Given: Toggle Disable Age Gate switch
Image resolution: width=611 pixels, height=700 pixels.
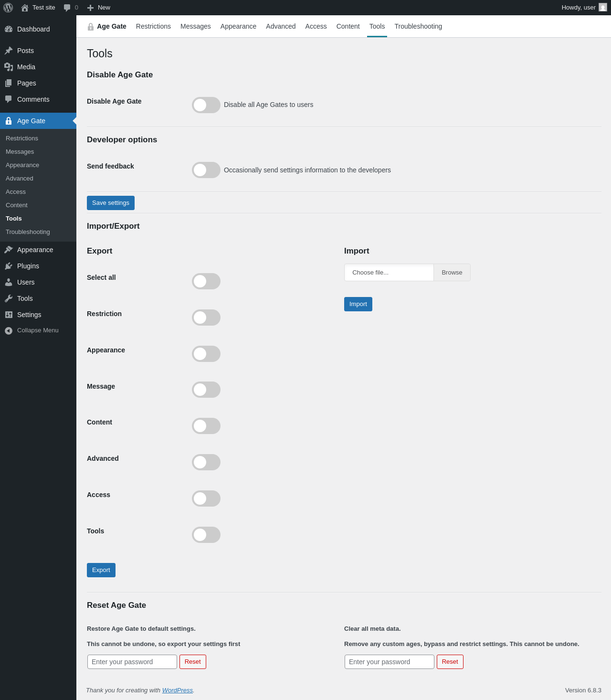Looking at the screenshot, I should [206, 105].
